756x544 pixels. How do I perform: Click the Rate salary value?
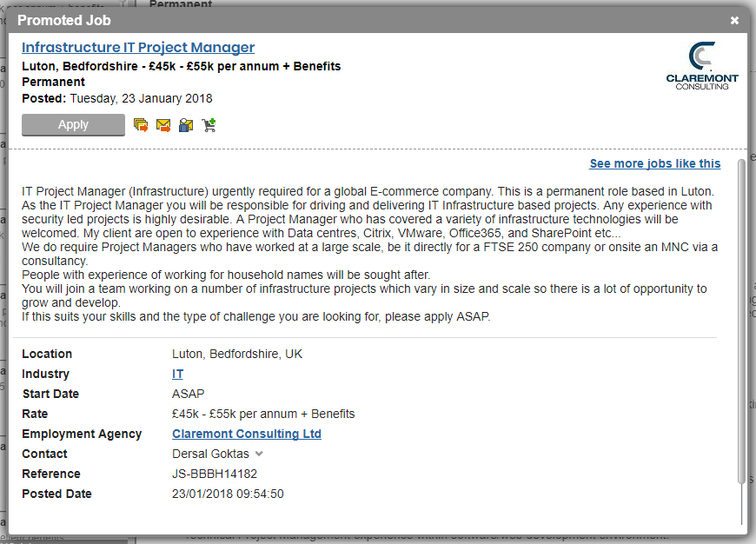pyautogui.click(x=263, y=414)
